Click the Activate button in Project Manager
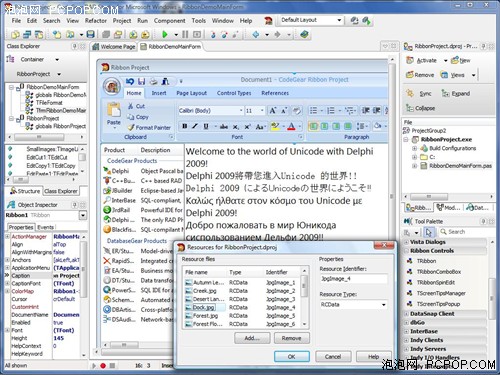 click(422, 60)
